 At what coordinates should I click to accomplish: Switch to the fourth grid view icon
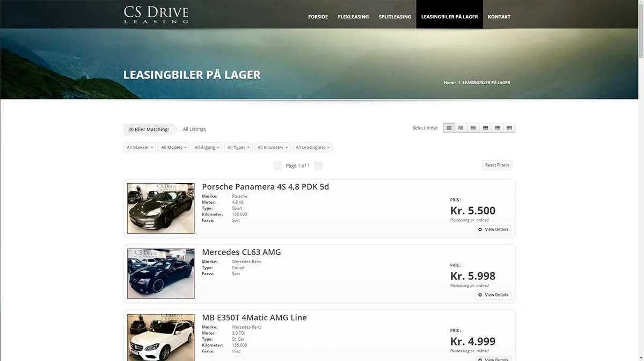485,128
